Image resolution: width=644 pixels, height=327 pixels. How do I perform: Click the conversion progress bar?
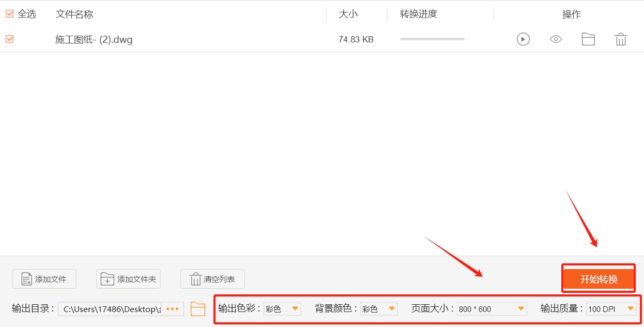(432, 39)
